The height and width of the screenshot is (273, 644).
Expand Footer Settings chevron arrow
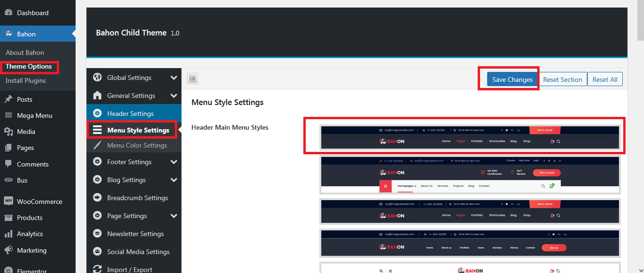click(174, 162)
